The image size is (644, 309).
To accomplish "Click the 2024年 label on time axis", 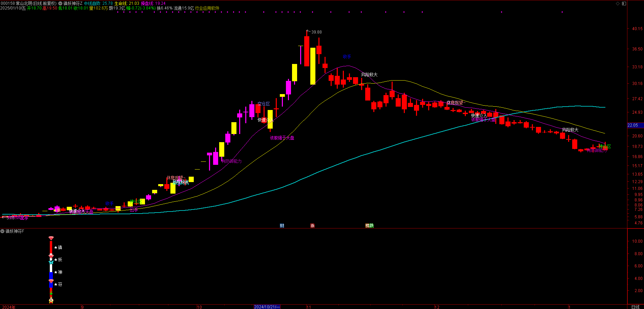I will pos(9,307).
